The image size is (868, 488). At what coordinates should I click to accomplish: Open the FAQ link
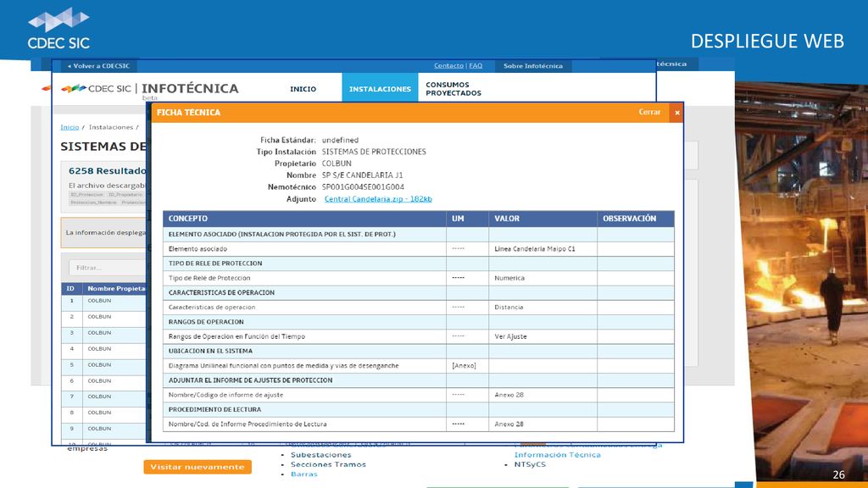476,66
